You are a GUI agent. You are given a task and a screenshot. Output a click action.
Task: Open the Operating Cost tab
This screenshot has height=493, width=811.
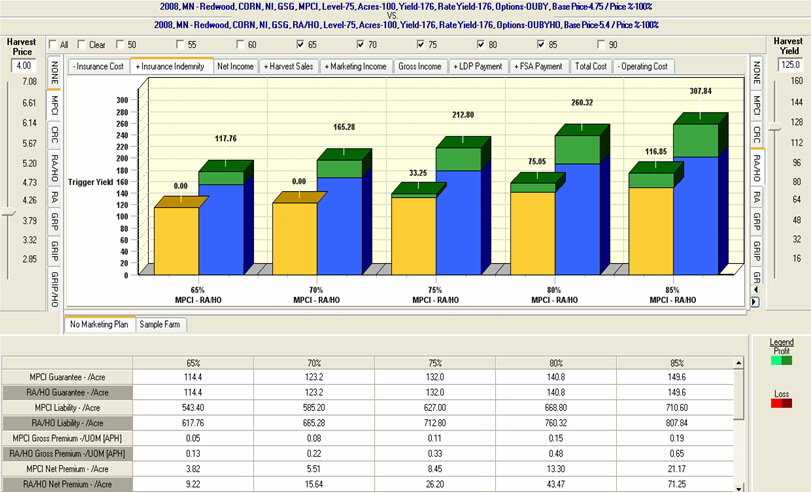click(643, 67)
